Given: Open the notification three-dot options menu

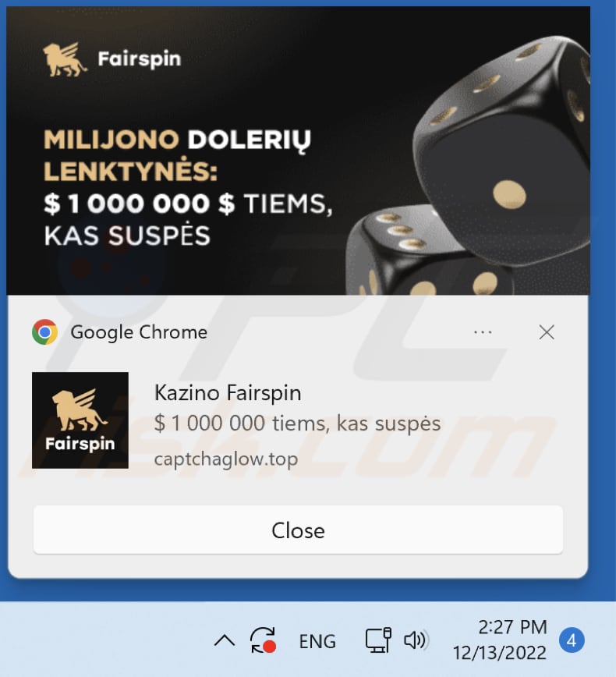Looking at the screenshot, I should (483, 332).
